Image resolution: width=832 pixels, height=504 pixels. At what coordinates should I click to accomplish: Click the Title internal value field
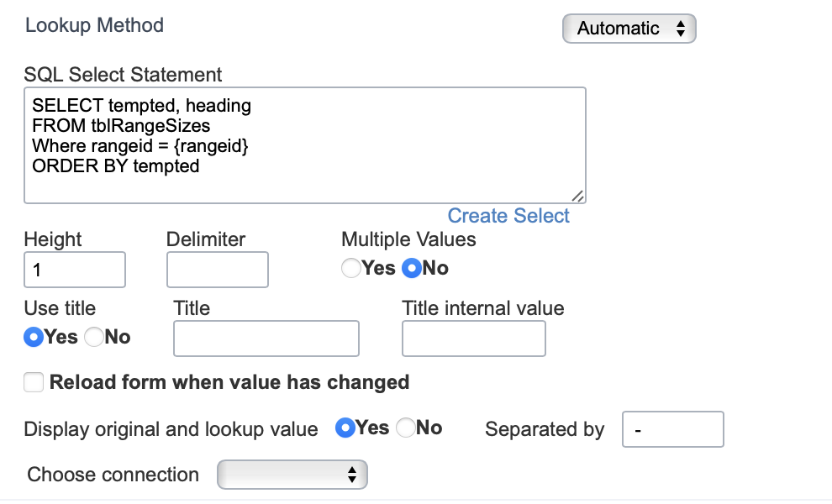(x=474, y=339)
